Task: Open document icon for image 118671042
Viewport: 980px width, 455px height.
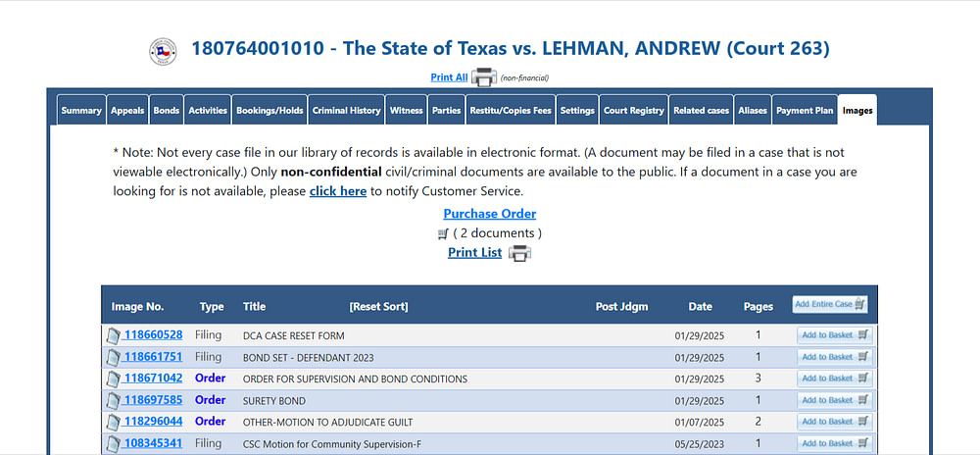Action: (x=113, y=379)
